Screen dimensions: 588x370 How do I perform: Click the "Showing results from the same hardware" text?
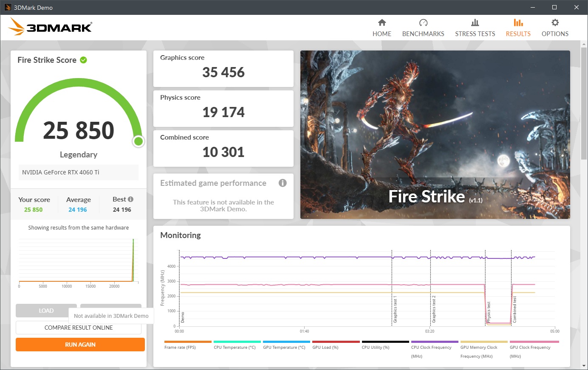(79, 228)
